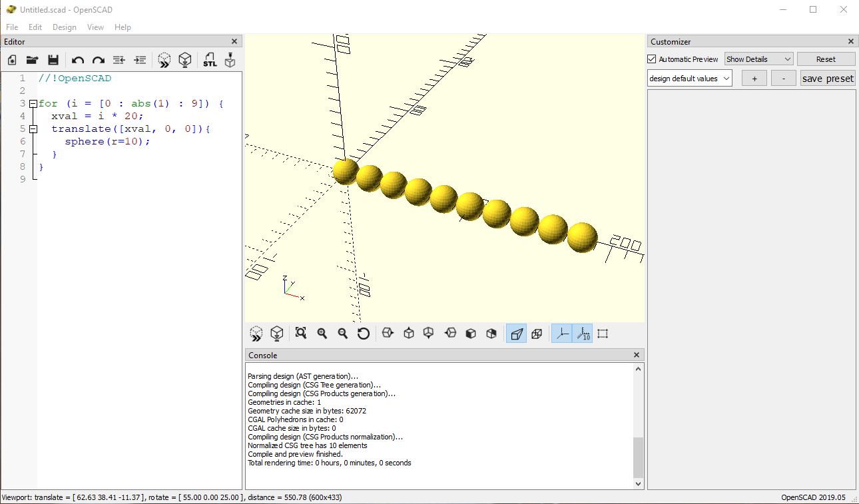The width and height of the screenshot is (859, 504).
Task: Toggle the Perspective view button
Action: 516,334
